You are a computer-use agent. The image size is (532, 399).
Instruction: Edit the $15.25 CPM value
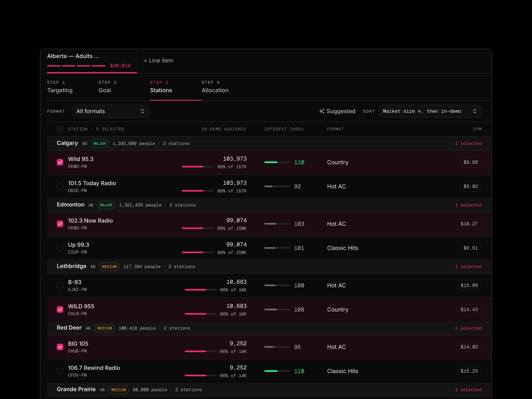coord(469,371)
